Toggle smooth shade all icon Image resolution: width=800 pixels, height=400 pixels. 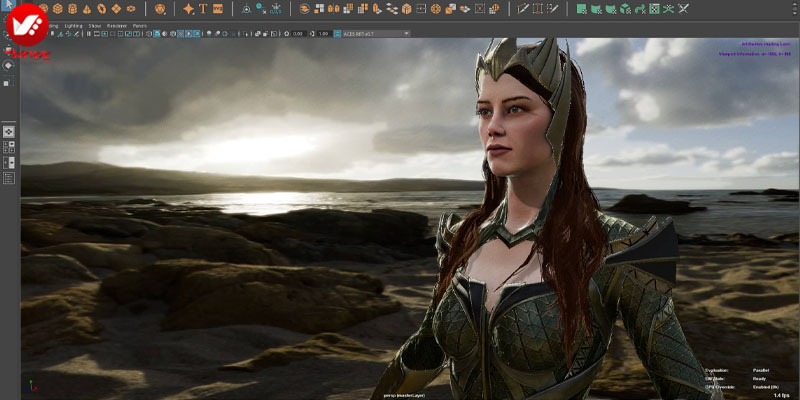coord(157,33)
